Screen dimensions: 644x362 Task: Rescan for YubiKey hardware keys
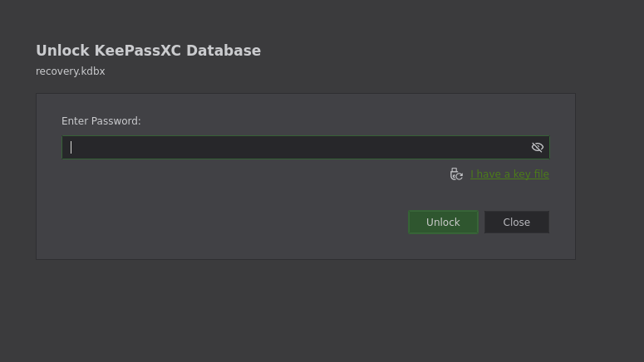(456, 174)
